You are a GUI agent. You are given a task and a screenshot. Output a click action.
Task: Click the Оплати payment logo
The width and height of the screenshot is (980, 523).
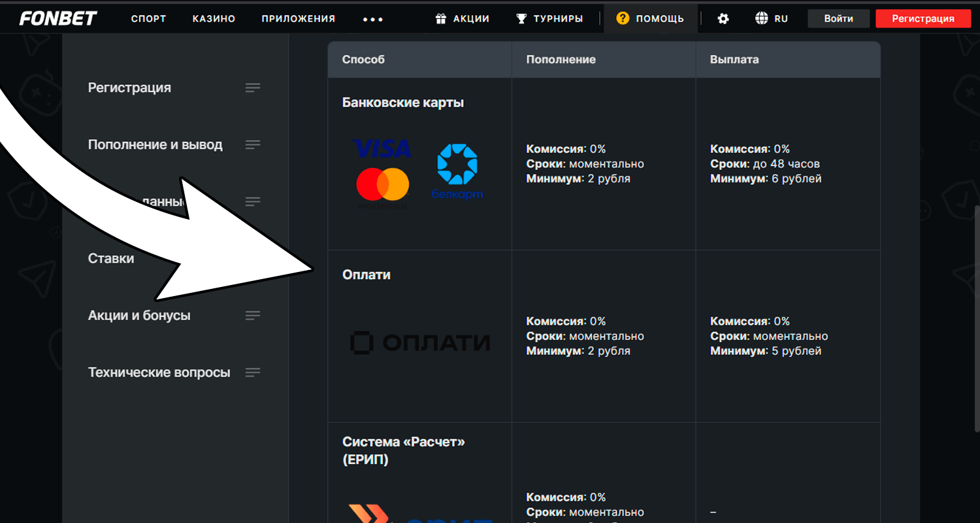[x=419, y=343]
